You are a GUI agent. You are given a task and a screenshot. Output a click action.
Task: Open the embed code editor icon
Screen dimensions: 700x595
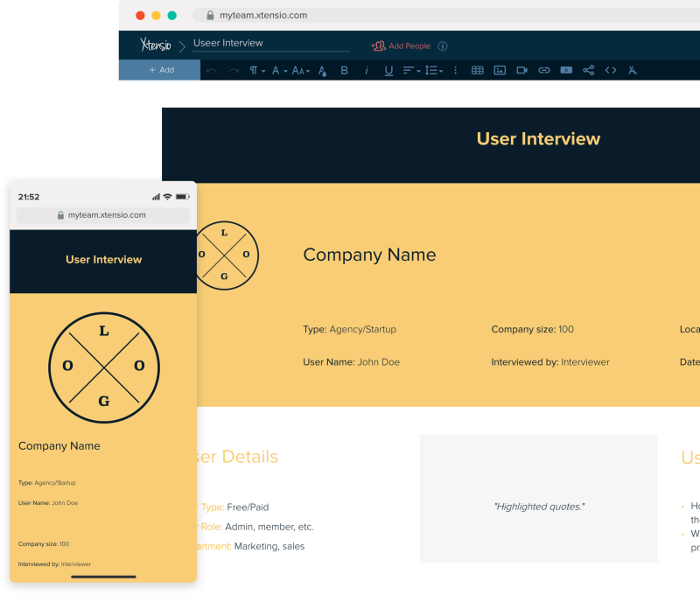coord(611,70)
